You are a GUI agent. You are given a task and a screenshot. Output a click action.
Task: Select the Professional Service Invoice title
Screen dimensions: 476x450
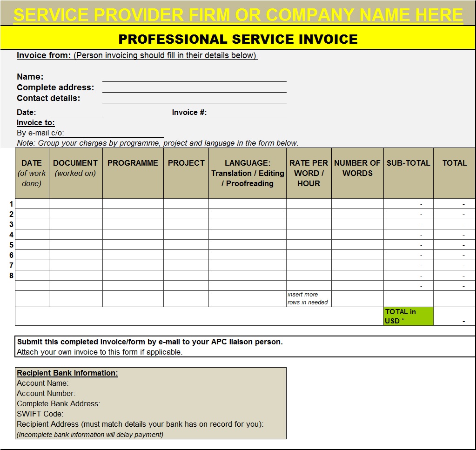238,39
